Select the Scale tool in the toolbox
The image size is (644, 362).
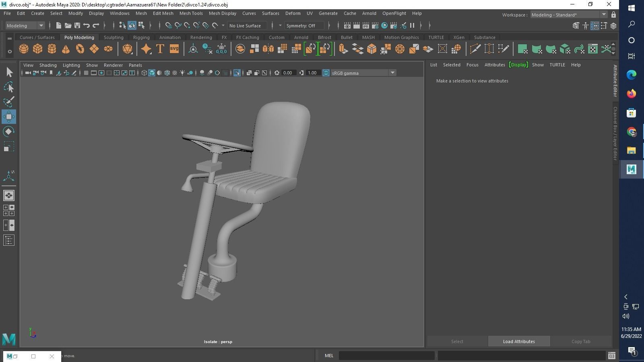point(9,146)
